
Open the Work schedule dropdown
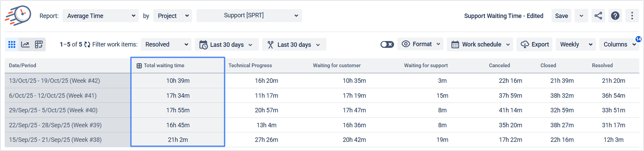coord(480,44)
